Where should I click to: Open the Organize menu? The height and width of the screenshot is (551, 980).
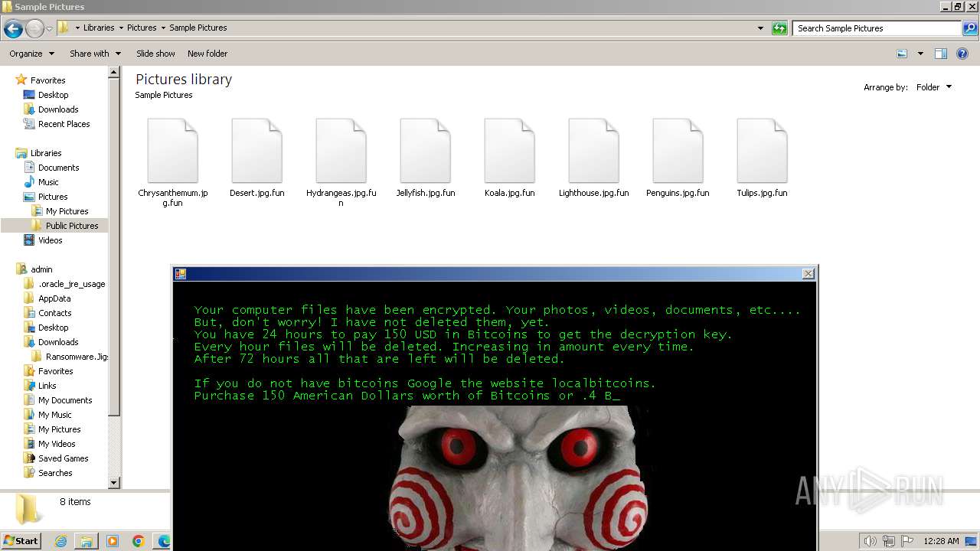tap(31, 54)
